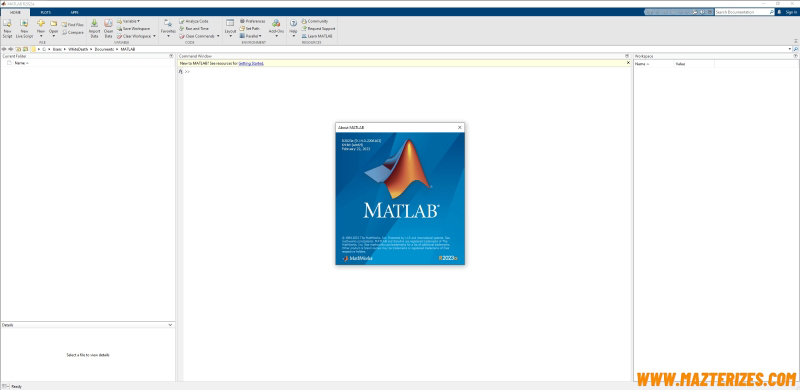800x390 pixels.
Task: Close the About MATLAB dialog
Action: (x=459, y=128)
